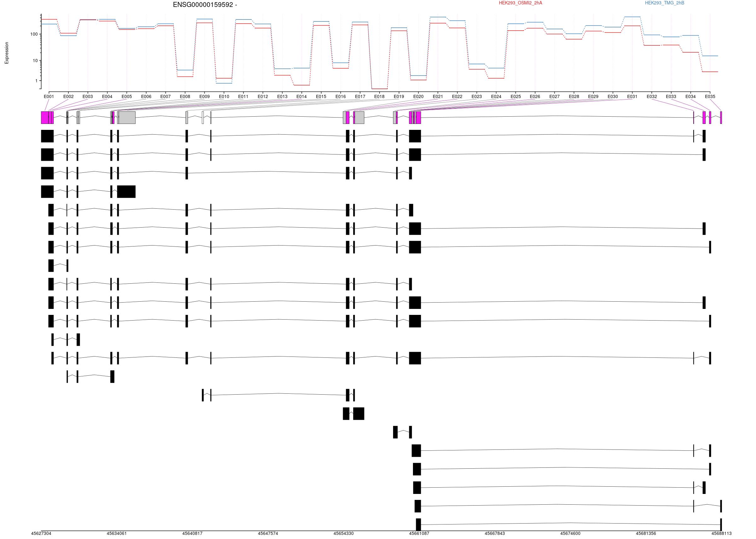Click the exon label E014
Viewport: 756px width, 539px height.
pyautogui.click(x=301, y=96)
